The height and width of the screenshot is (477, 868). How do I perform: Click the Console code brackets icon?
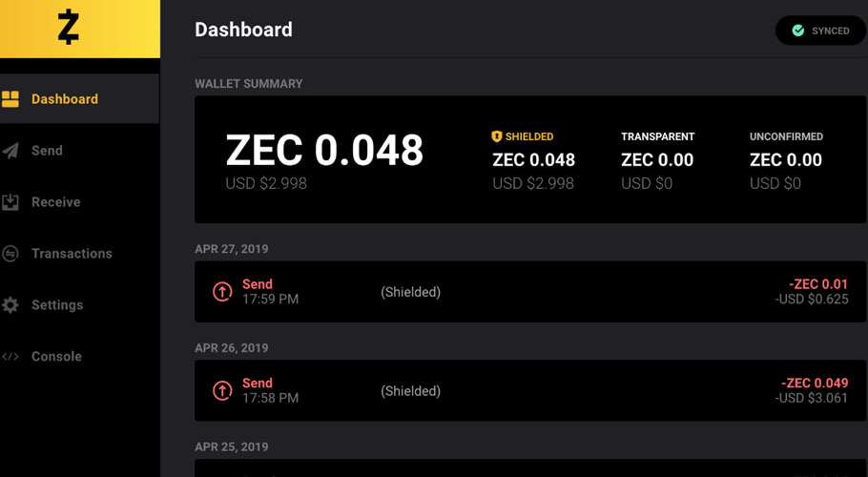10,357
